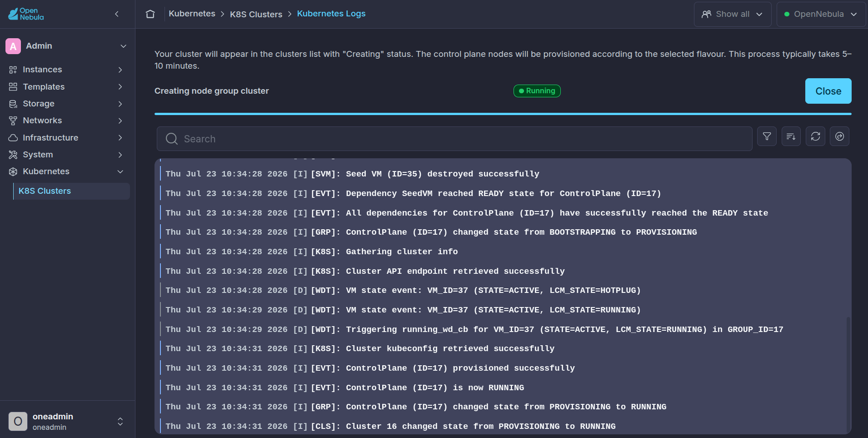
Task: Click the Running status badge
Action: click(537, 91)
